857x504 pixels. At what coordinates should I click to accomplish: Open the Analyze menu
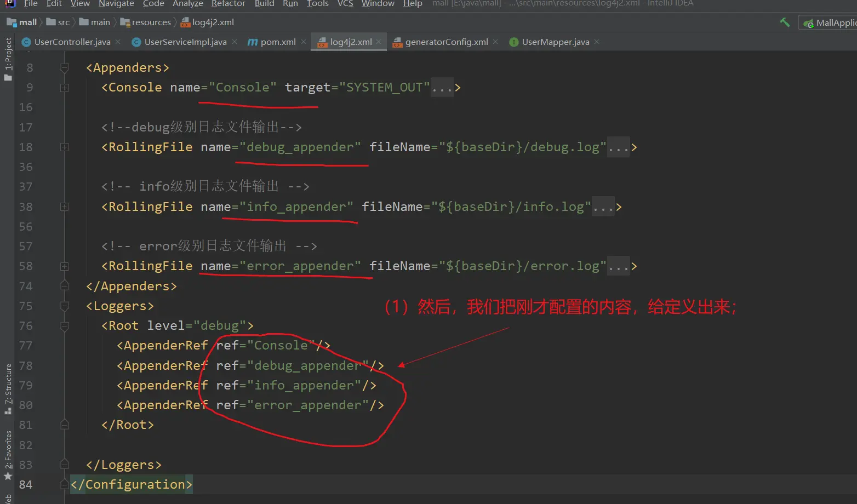coord(188,3)
